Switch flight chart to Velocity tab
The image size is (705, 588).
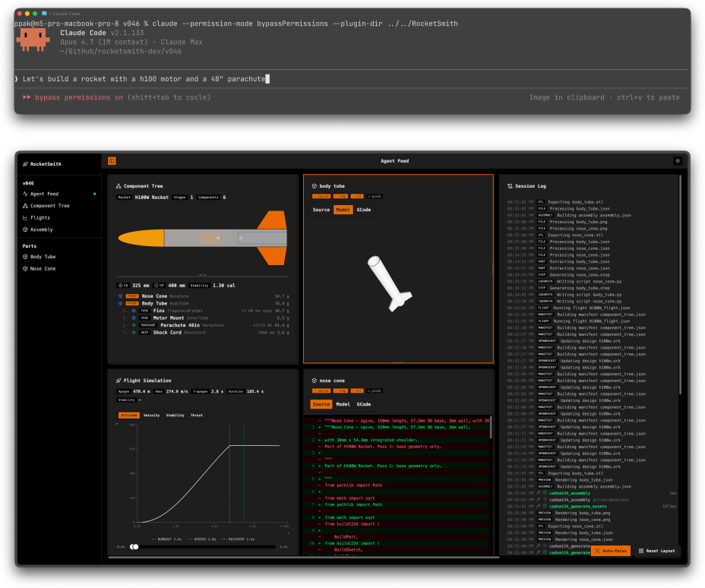click(151, 416)
